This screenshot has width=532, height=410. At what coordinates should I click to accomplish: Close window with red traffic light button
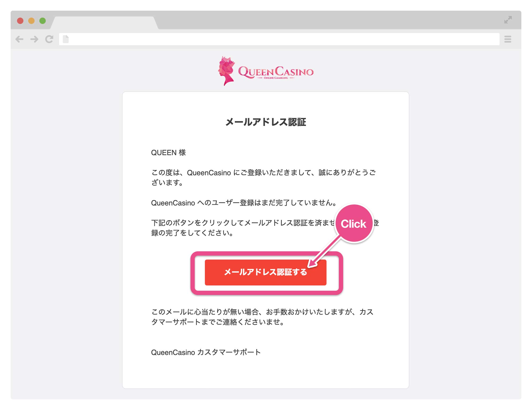click(x=20, y=21)
